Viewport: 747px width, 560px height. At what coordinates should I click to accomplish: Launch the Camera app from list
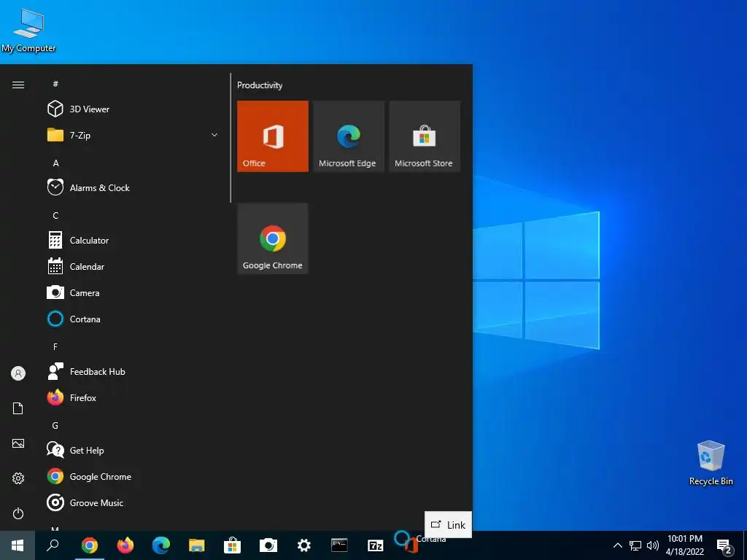pyautogui.click(x=133, y=293)
